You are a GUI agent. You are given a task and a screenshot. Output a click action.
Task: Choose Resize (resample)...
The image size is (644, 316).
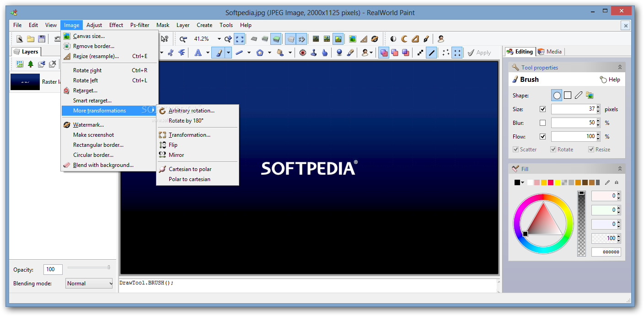coord(109,56)
